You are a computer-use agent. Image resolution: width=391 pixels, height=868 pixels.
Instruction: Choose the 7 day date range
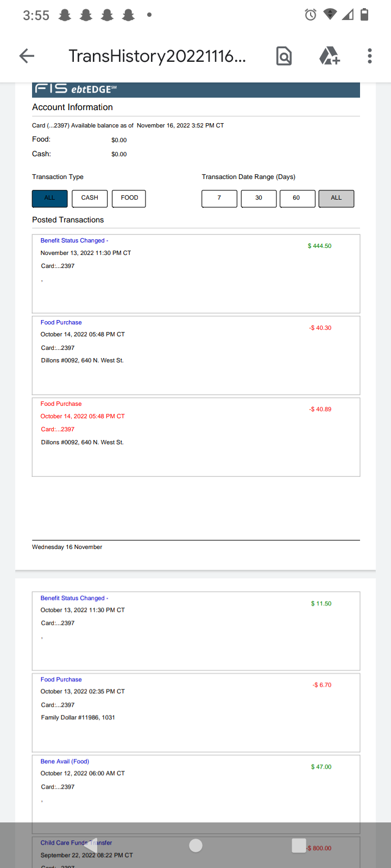(219, 199)
